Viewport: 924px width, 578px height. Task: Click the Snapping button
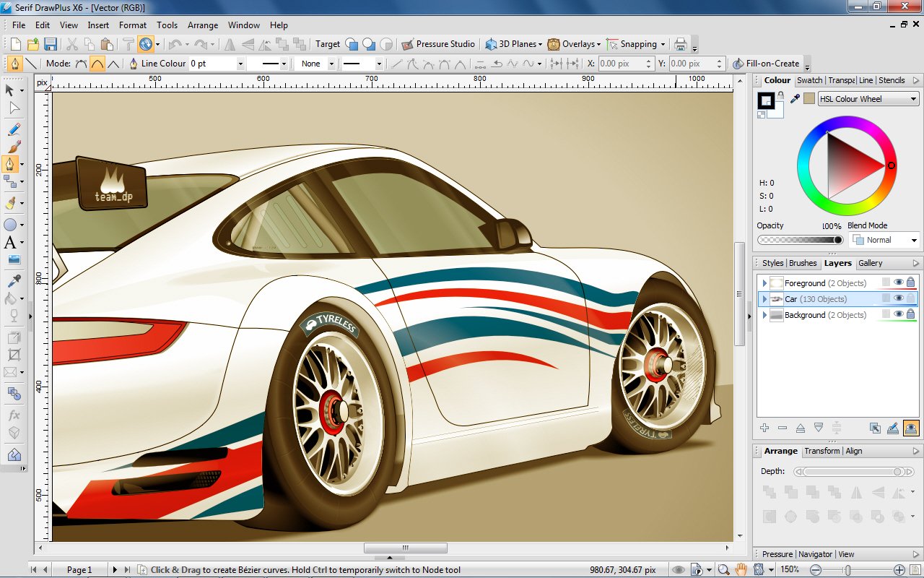click(x=635, y=44)
